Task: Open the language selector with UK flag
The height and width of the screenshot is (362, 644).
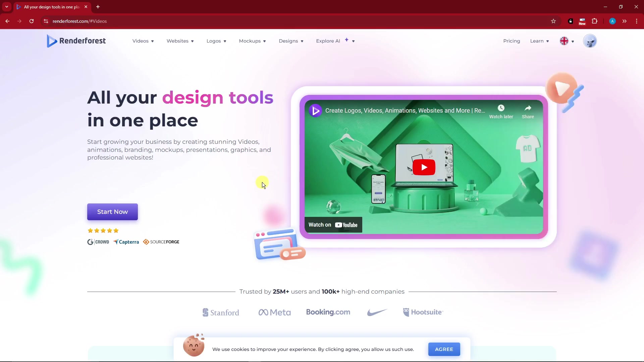Action: click(x=567, y=41)
